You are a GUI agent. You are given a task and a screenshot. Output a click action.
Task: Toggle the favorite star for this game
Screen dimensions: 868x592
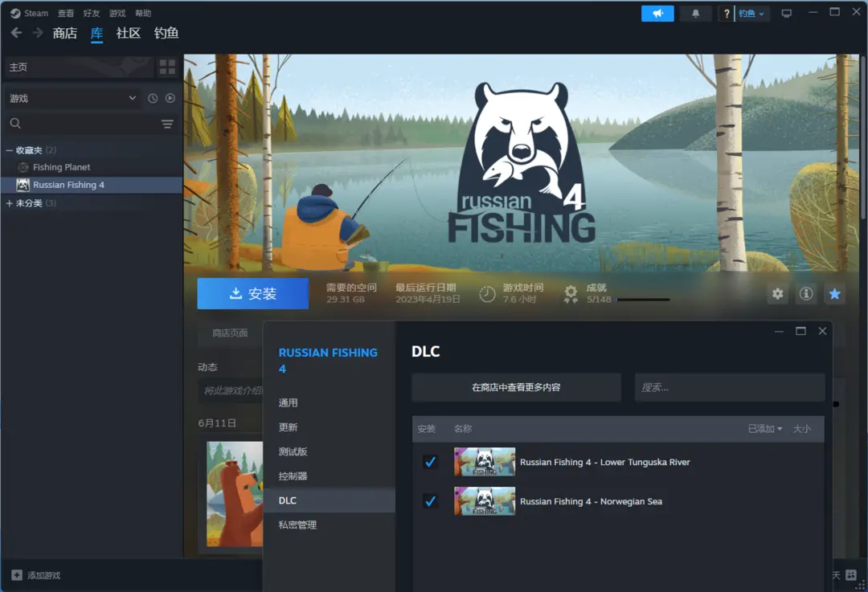pyautogui.click(x=835, y=294)
